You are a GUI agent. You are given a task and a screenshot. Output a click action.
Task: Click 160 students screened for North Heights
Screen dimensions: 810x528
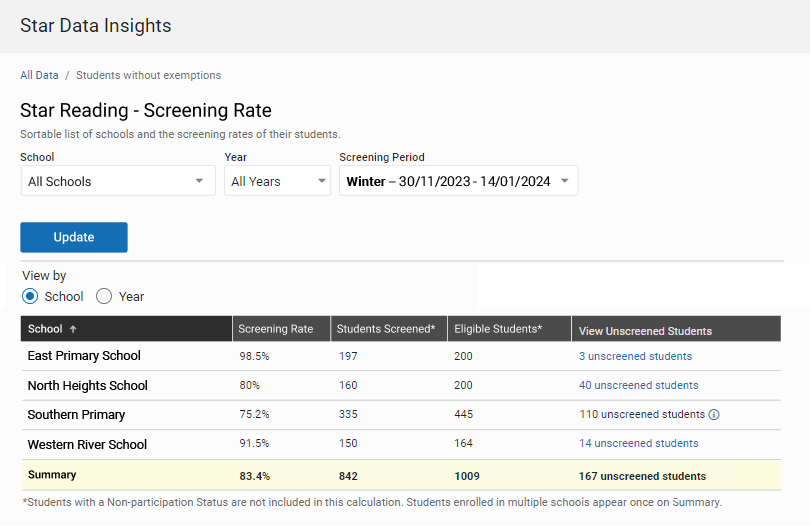click(x=348, y=385)
